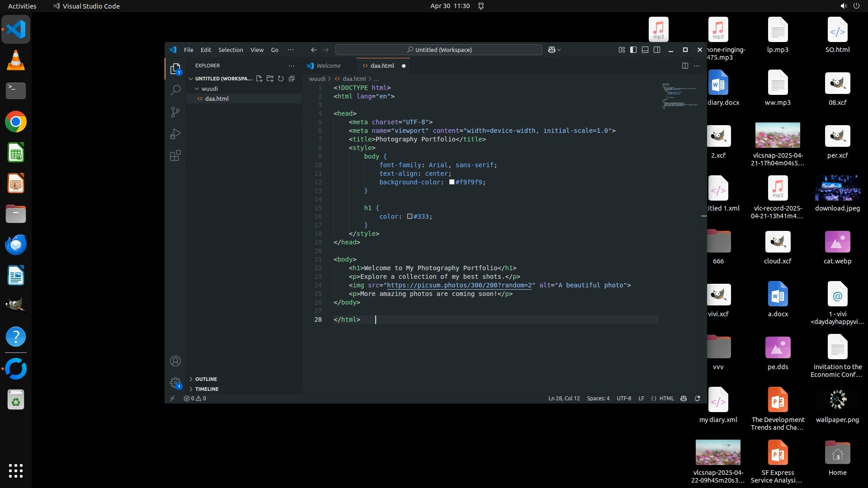Click New File icon in explorer header
Viewport: 868px width, 488px height.
[259, 79]
